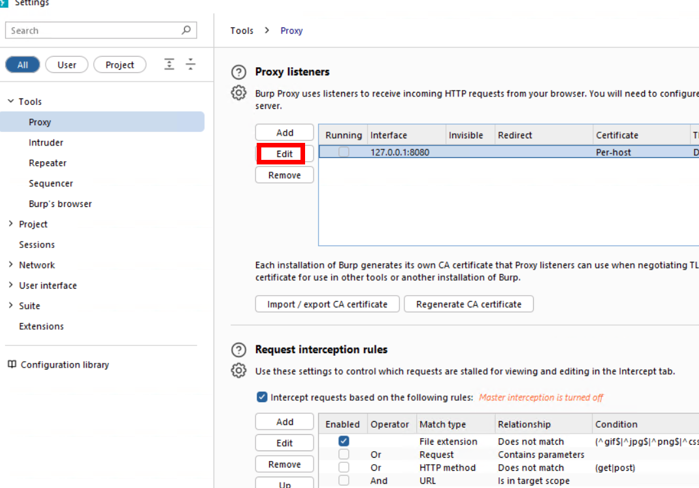Open Request interception rules gear options

238,370
